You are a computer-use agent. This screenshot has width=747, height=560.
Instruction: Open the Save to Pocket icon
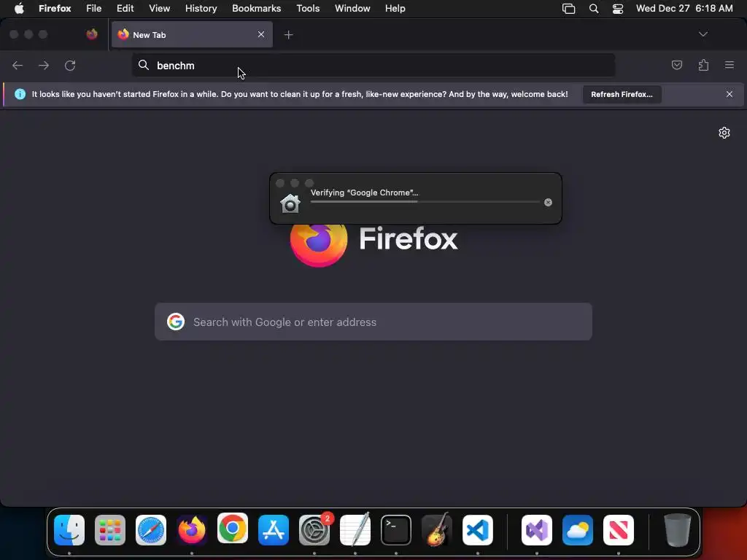677,65
